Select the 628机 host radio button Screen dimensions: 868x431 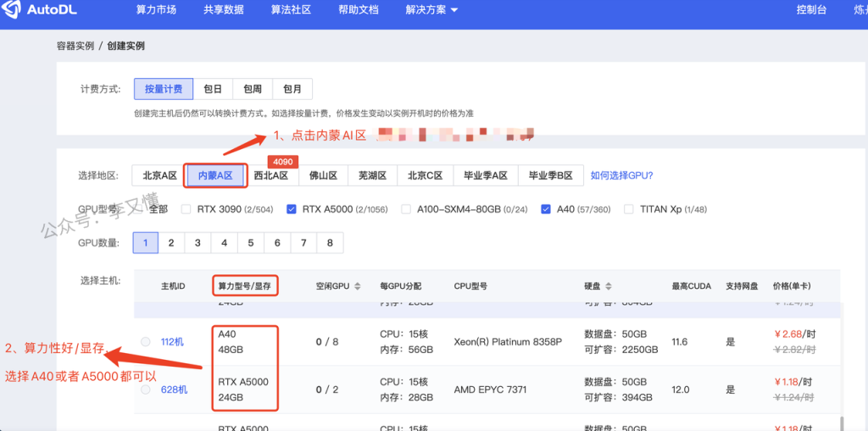(146, 390)
